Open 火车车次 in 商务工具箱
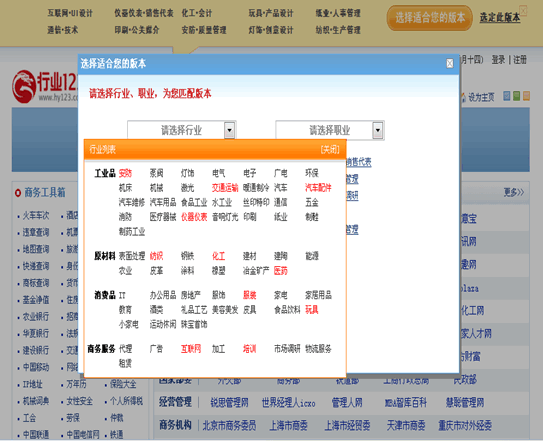543x441 pixels. pos(36,216)
